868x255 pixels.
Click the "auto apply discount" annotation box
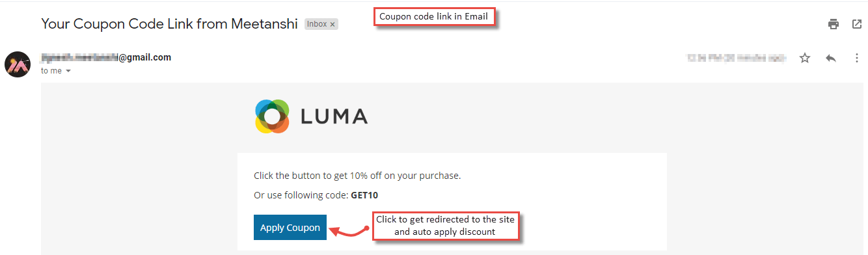point(446,226)
